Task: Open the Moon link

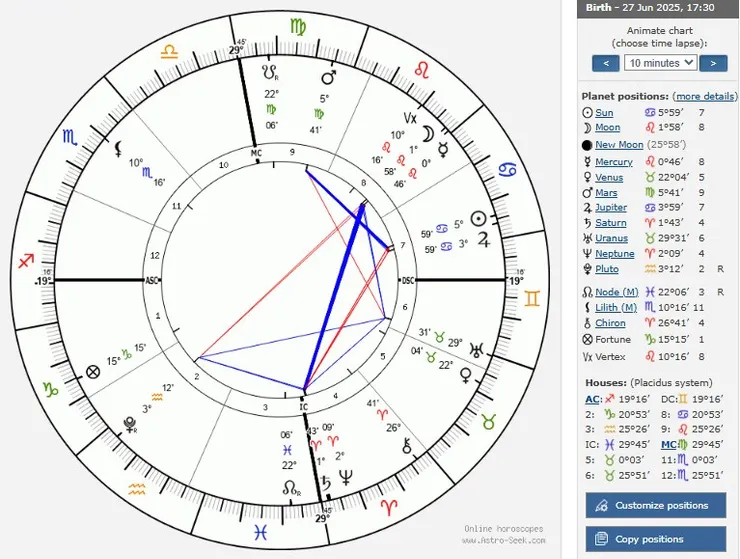Action: (607, 127)
